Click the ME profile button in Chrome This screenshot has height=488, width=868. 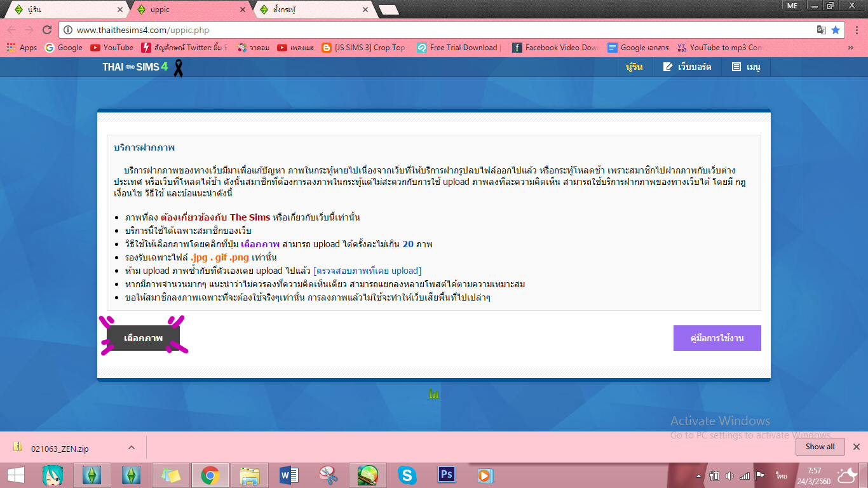[x=792, y=6]
